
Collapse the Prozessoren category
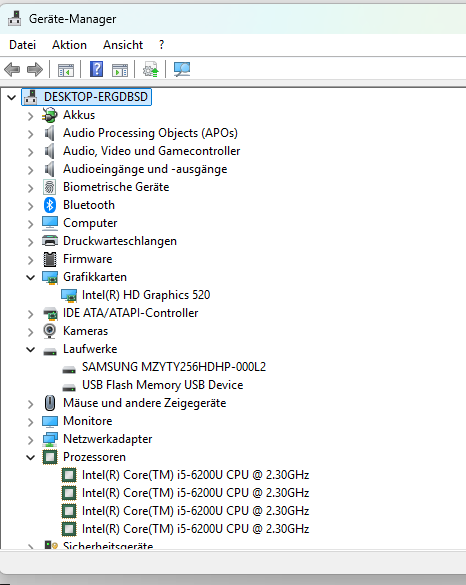click(31, 457)
